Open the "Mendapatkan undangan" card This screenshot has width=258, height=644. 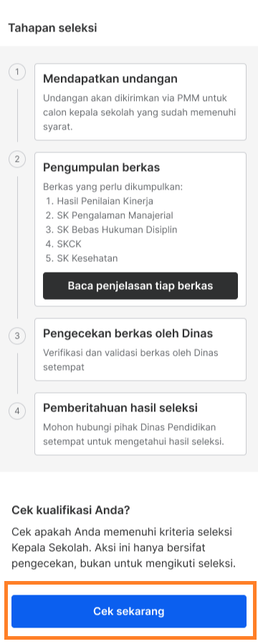[140, 102]
